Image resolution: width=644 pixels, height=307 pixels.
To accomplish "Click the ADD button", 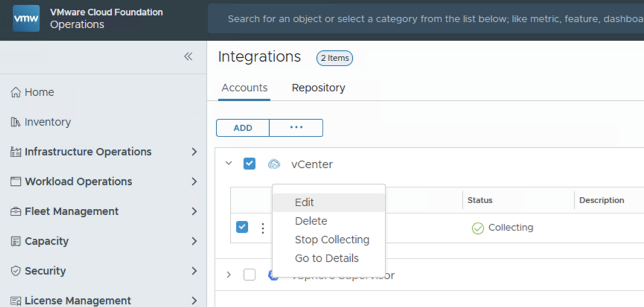I will [x=243, y=128].
